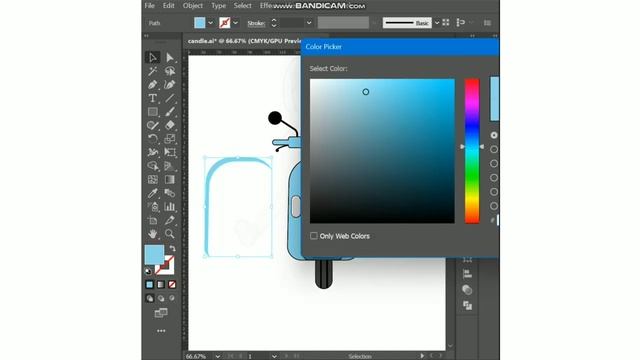
Task: Pick the Pen tool
Action: tap(153, 84)
